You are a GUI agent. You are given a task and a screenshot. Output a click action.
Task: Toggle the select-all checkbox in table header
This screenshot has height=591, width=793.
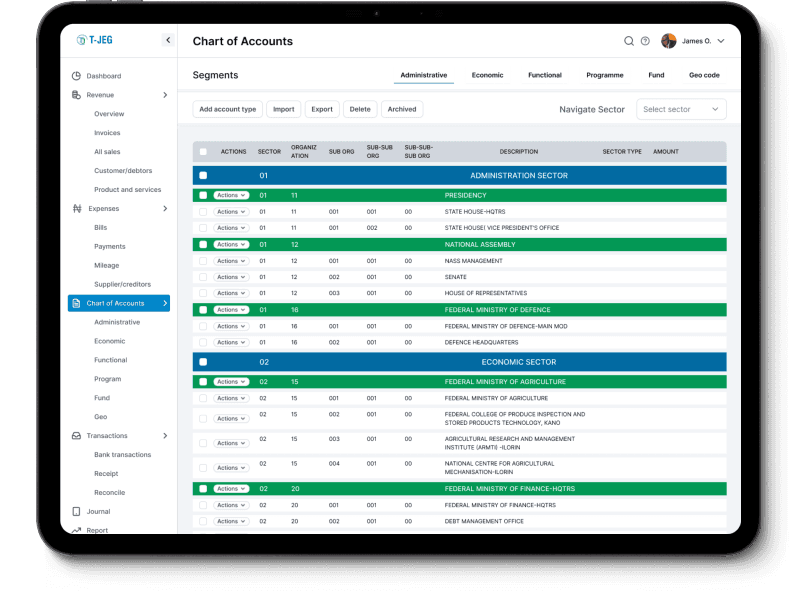[x=203, y=152]
